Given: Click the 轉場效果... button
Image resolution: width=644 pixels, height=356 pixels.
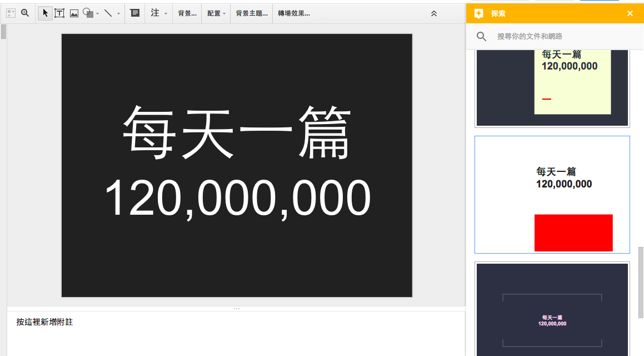Looking at the screenshot, I should [294, 13].
